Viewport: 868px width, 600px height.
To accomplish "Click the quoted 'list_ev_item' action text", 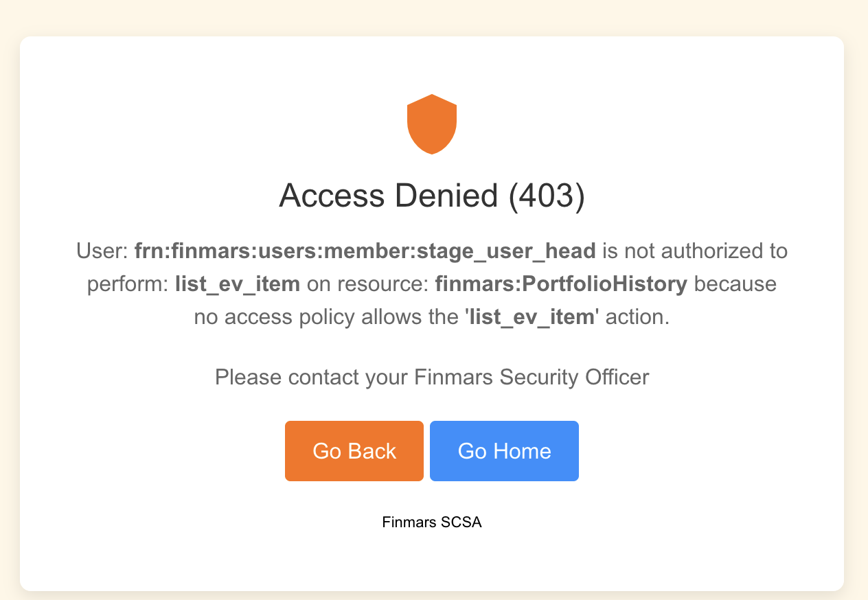I will click(x=531, y=317).
